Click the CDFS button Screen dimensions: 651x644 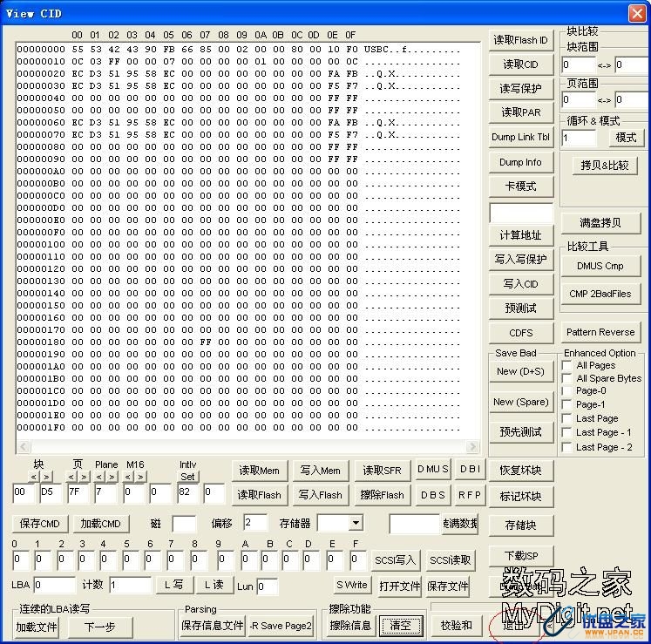pos(521,333)
